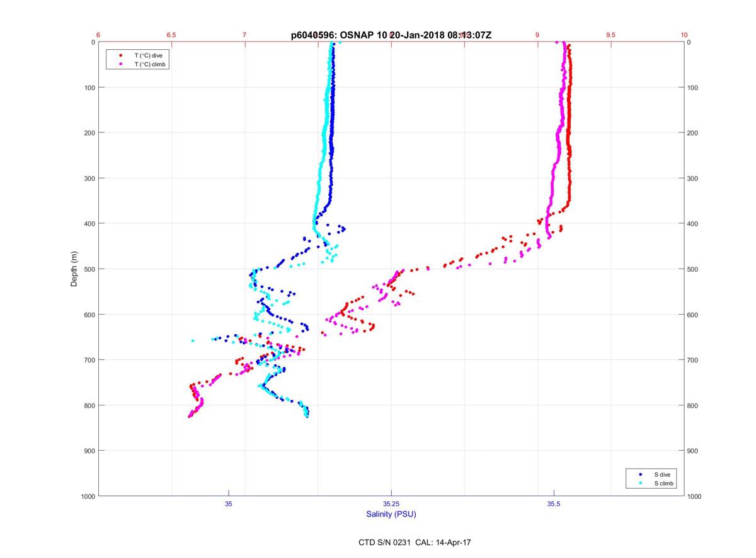
Task: Click salinity tick label 35.5
Action: pos(554,504)
